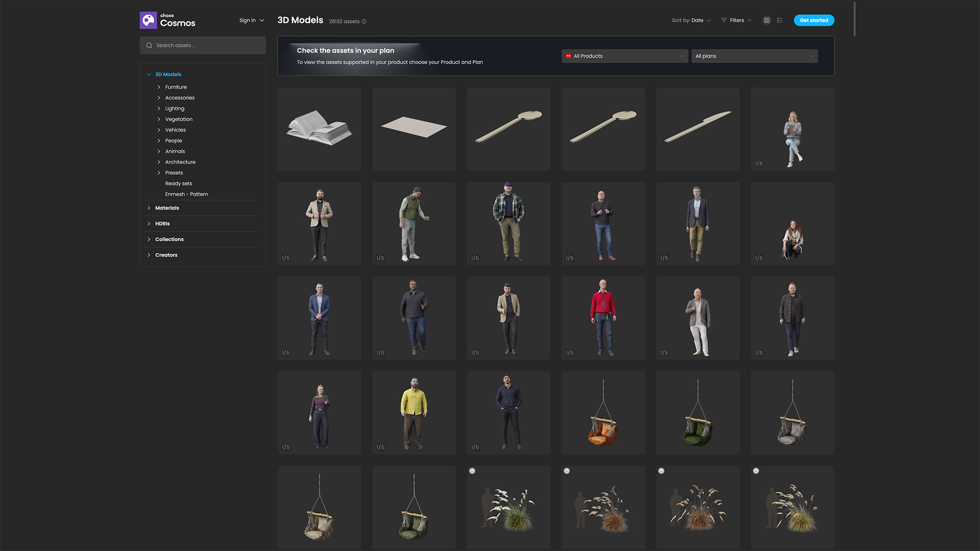Click the search magnifier icon
This screenshot has height=551, width=980.
(x=149, y=45)
